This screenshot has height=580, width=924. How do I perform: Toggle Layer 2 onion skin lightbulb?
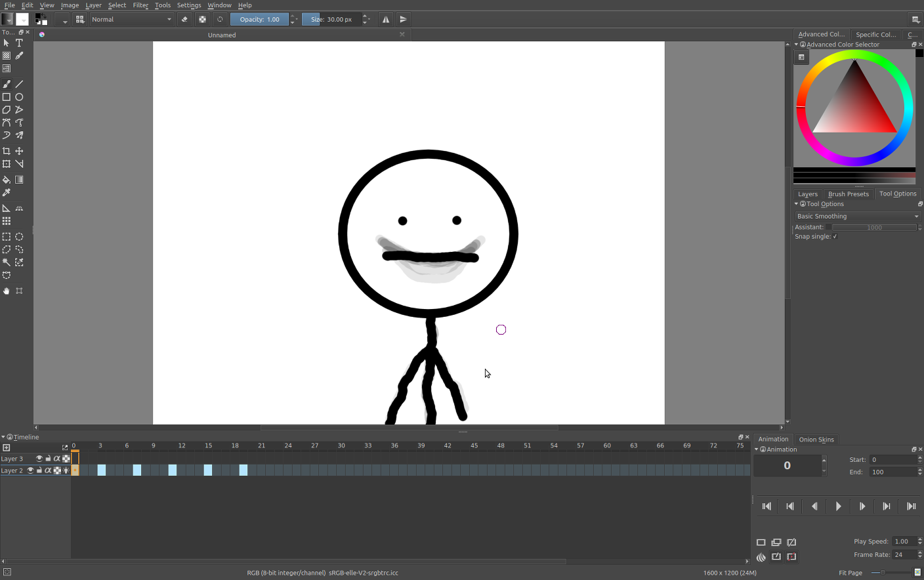(x=66, y=470)
